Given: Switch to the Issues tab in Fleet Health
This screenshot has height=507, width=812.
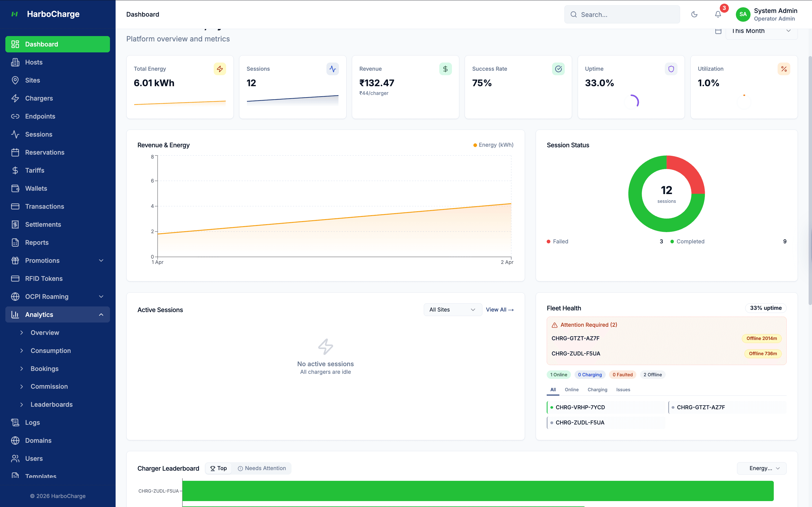Looking at the screenshot, I should coord(623,390).
